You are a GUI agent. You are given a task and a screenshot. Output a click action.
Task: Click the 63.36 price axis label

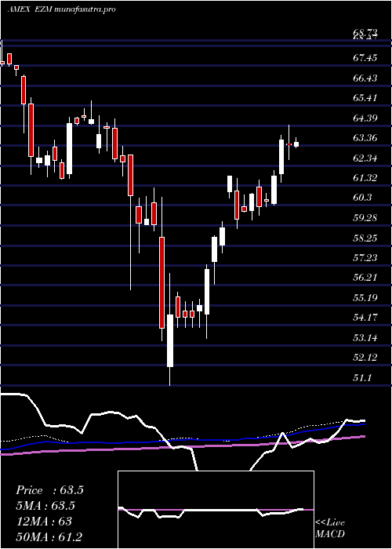(365, 138)
